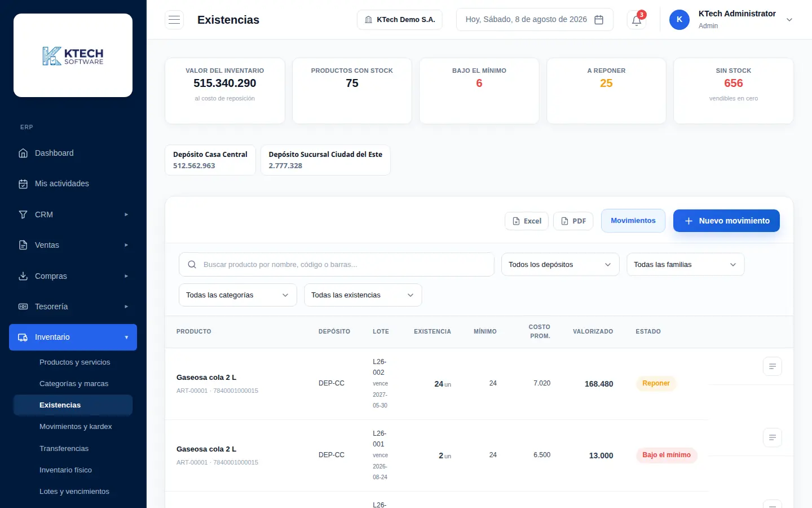This screenshot has width=812, height=508.
Task: Expand the Ventas submenu arrow
Action: pos(126,245)
